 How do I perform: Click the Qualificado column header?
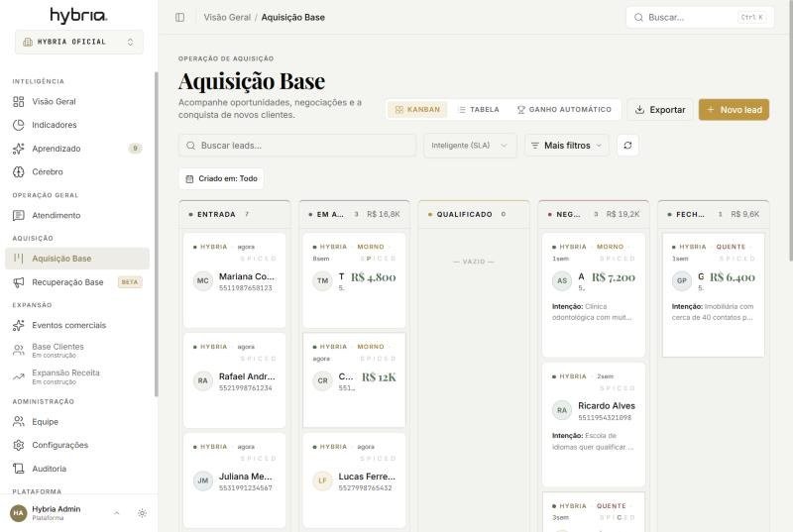[474, 214]
